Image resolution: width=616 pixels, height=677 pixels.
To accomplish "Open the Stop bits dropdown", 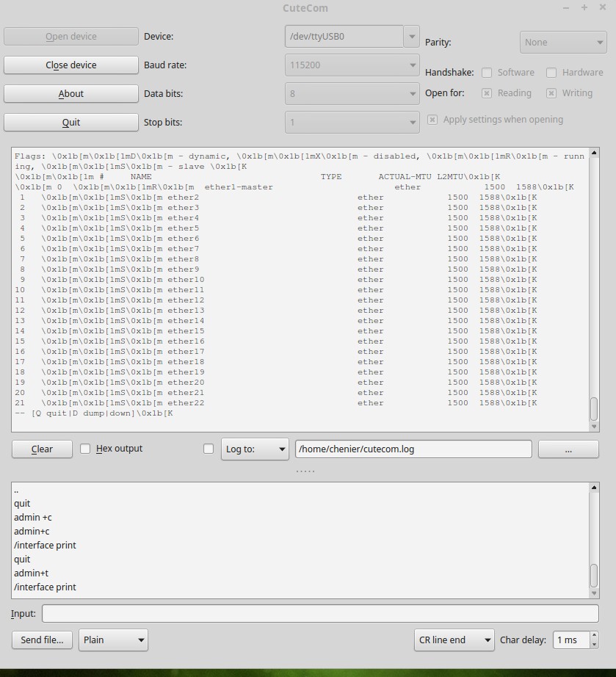I will point(352,122).
